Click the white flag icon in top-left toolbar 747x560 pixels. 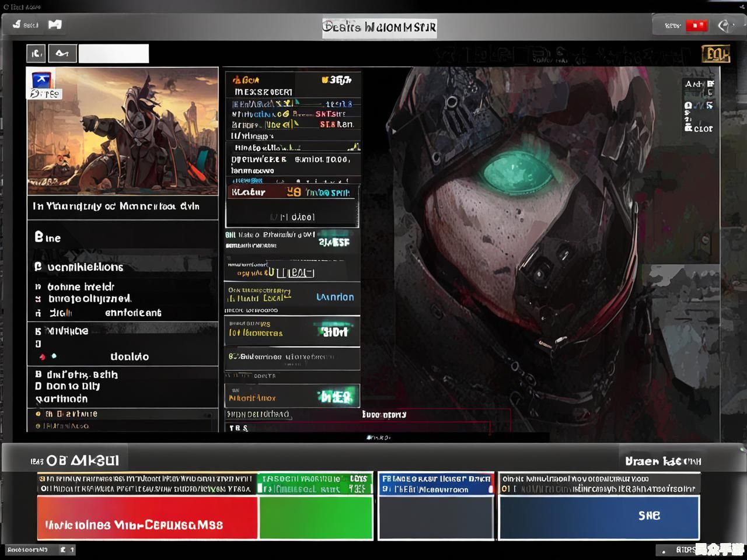pos(55,24)
